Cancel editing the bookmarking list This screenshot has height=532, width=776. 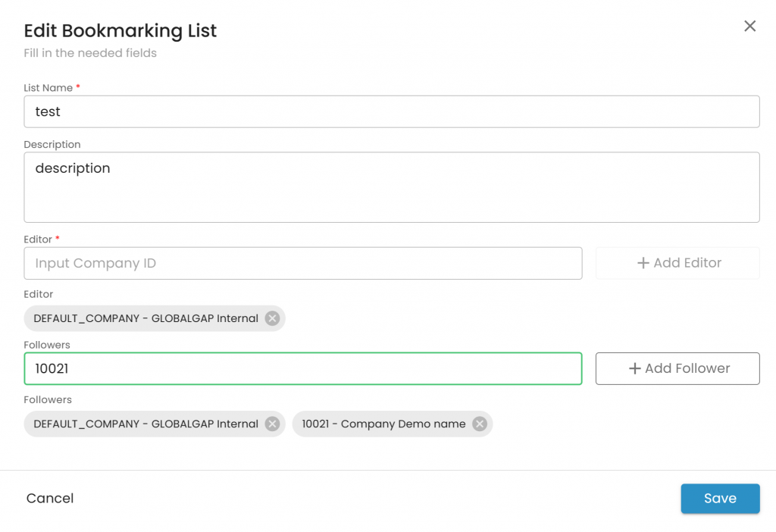50,499
